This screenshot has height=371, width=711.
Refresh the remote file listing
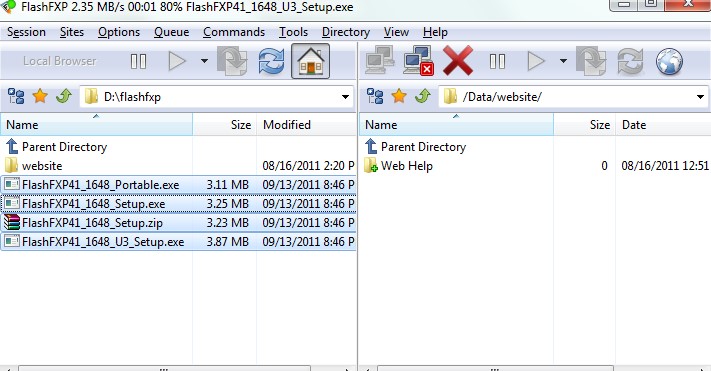pos(630,61)
